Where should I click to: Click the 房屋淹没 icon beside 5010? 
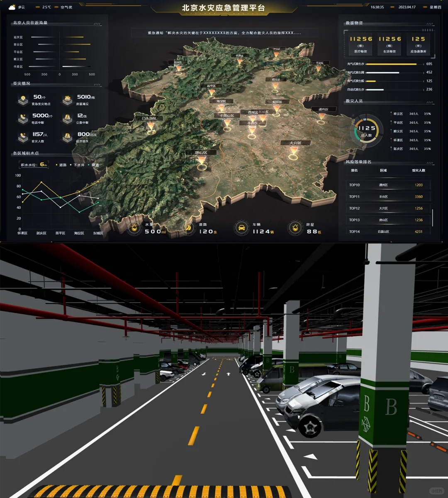tap(67, 100)
